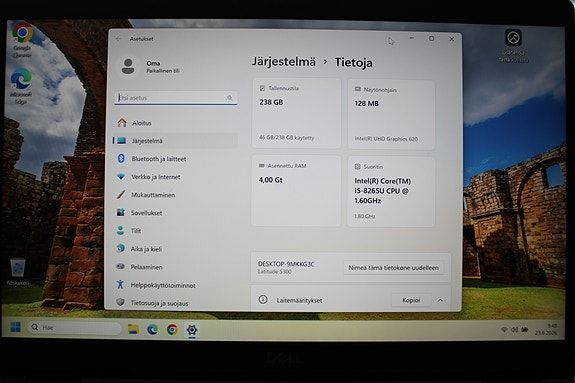The width and height of the screenshot is (575, 383).
Task: Close the Asetukset window
Action: point(451,39)
